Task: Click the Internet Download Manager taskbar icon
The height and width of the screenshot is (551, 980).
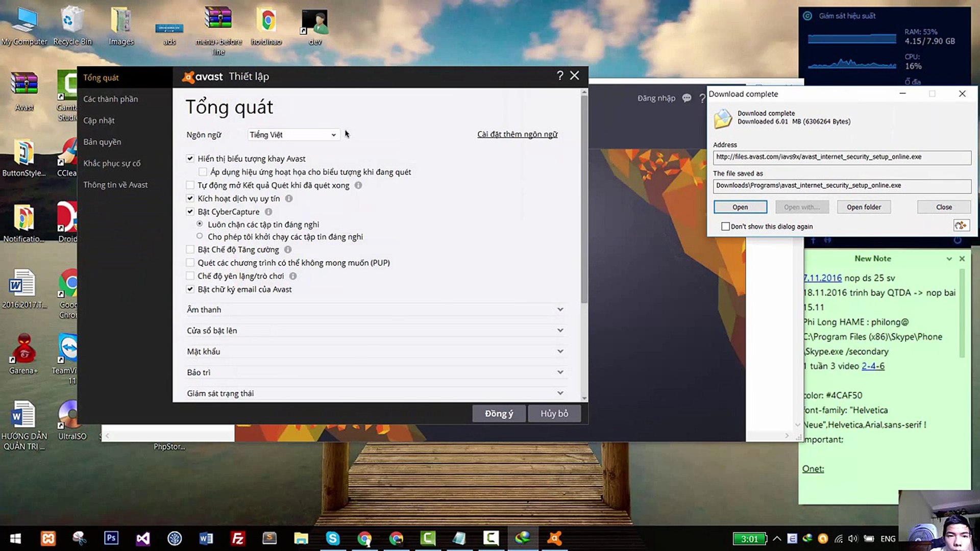Action: pyautogui.click(x=523, y=538)
